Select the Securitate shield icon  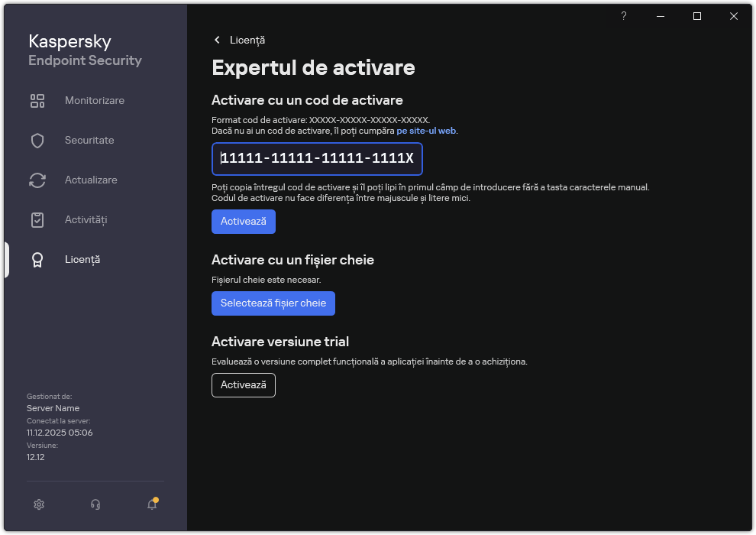pos(37,140)
